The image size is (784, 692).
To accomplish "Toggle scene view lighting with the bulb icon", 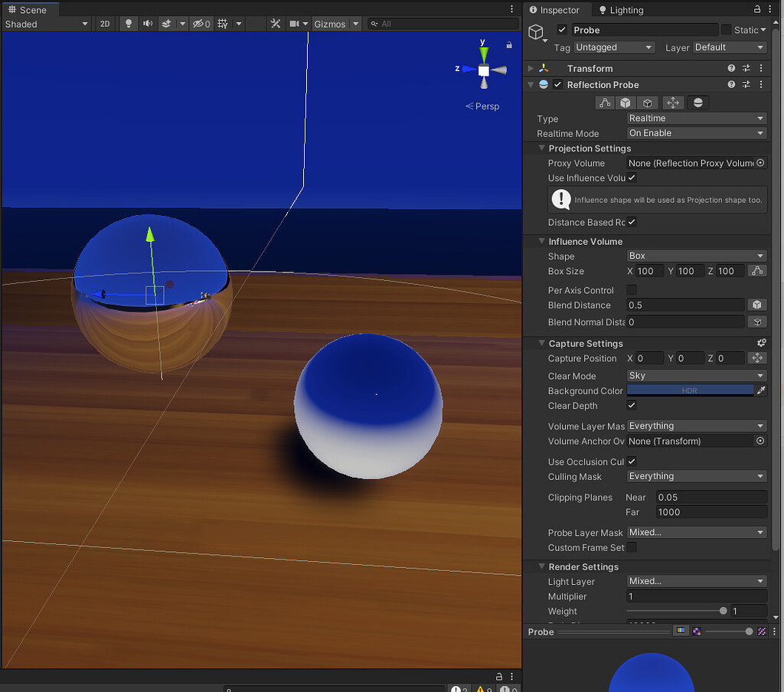I will point(128,24).
